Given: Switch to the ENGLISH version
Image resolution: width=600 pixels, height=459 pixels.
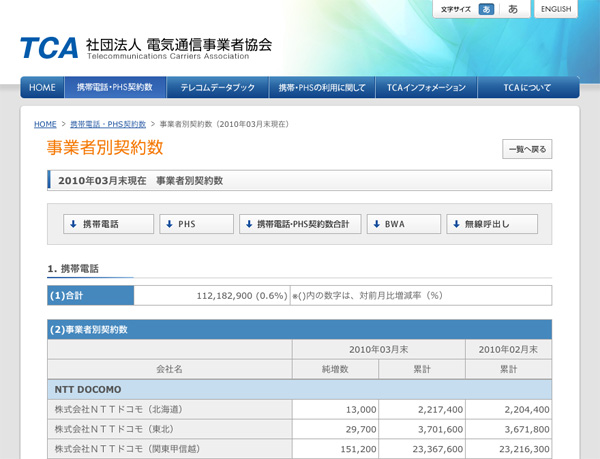Looking at the screenshot, I should coord(556,9).
